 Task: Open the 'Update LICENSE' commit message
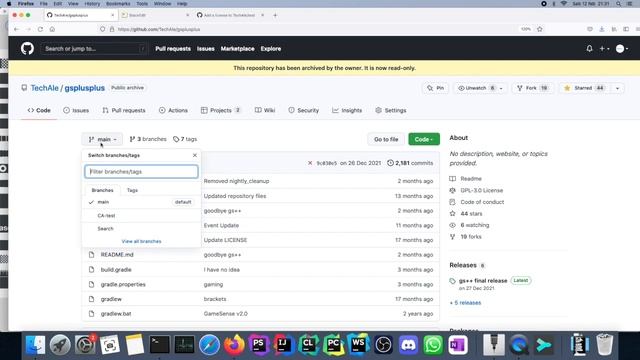(225, 240)
